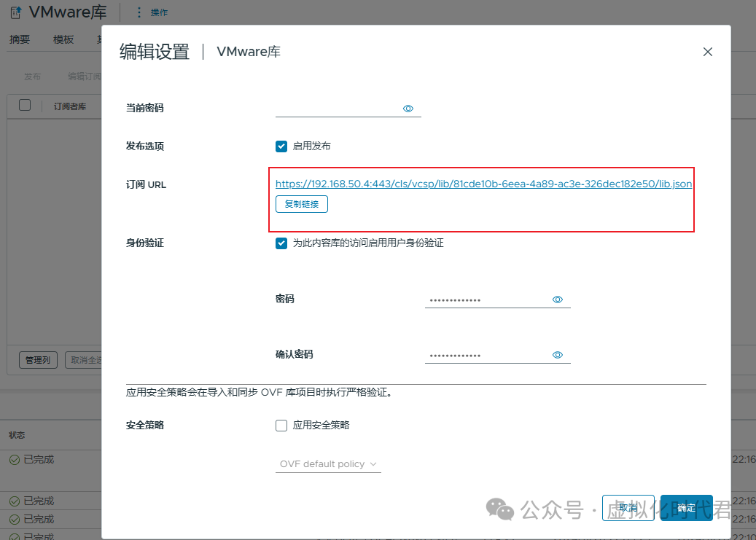Switch to the 摘要 tab
756x540 pixels.
(20, 39)
